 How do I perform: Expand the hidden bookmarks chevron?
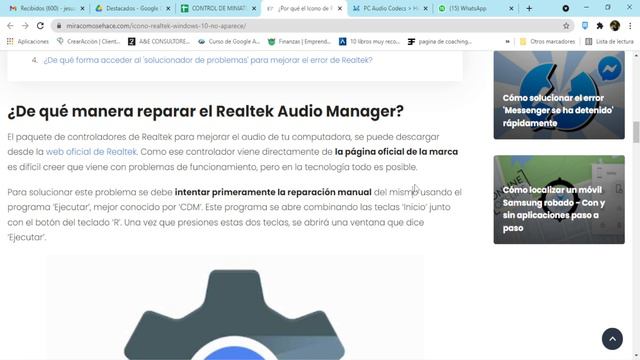pyautogui.click(x=507, y=41)
